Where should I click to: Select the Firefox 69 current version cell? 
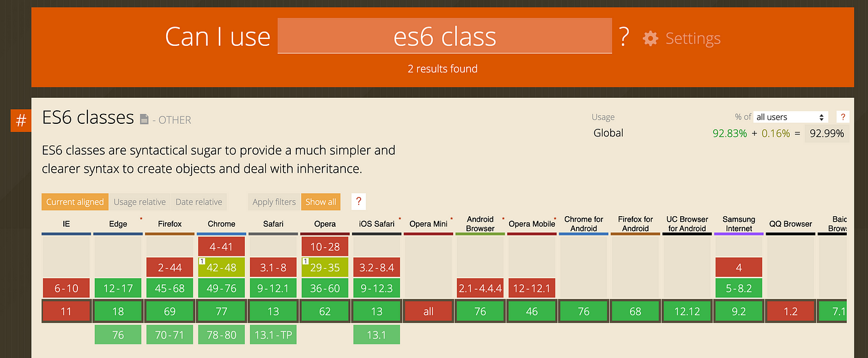170,312
